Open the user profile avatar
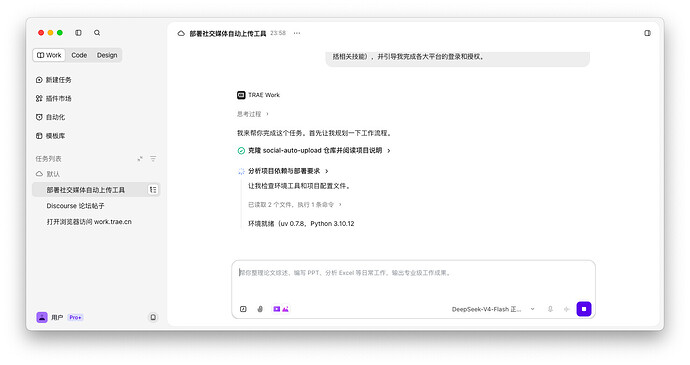Screen dimensions: 690x365 pyautogui.click(x=42, y=317)
